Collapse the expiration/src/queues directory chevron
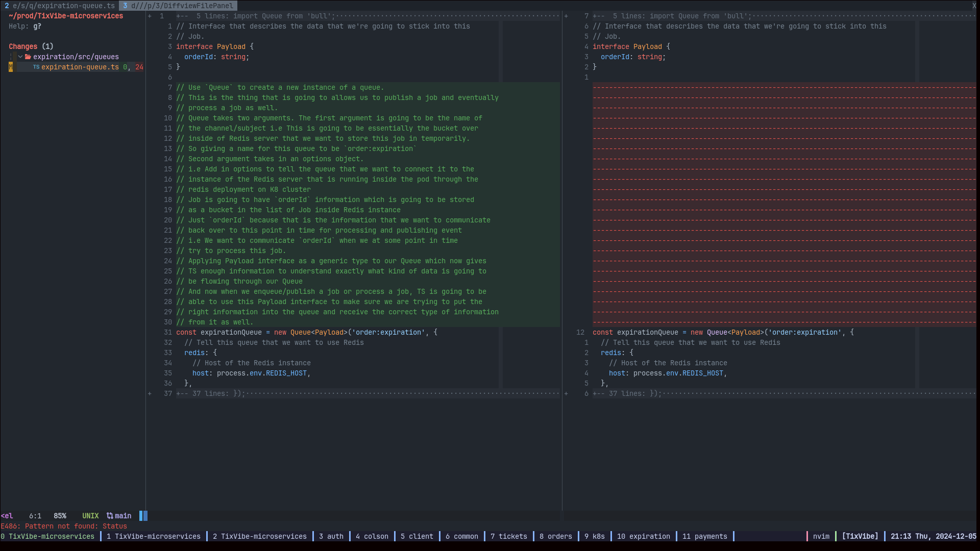The image size is (980, 551). (x=20, y=57)
